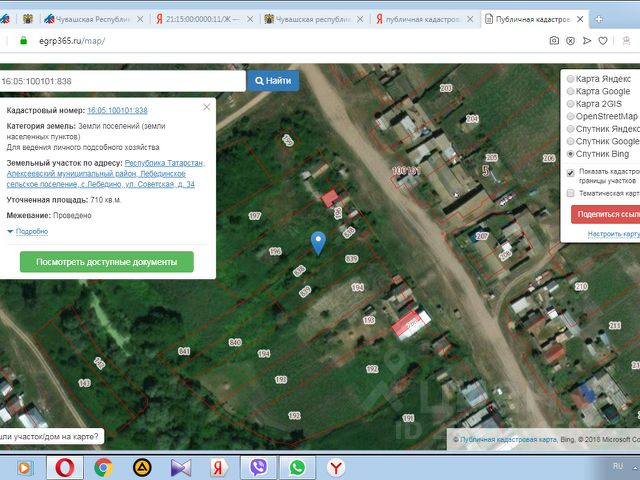Open the cadastral number 16:05:100101:838 link
This screenshot has width=640, height=480.
(x=117, y=110)
